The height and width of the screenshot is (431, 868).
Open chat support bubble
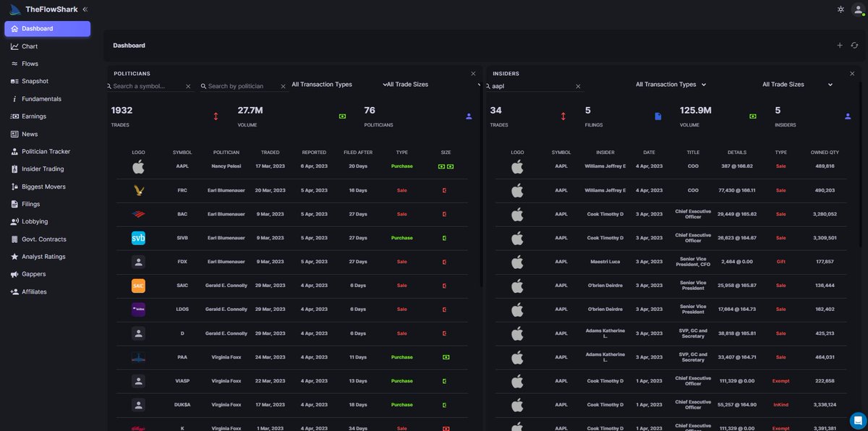pos(857,420)
